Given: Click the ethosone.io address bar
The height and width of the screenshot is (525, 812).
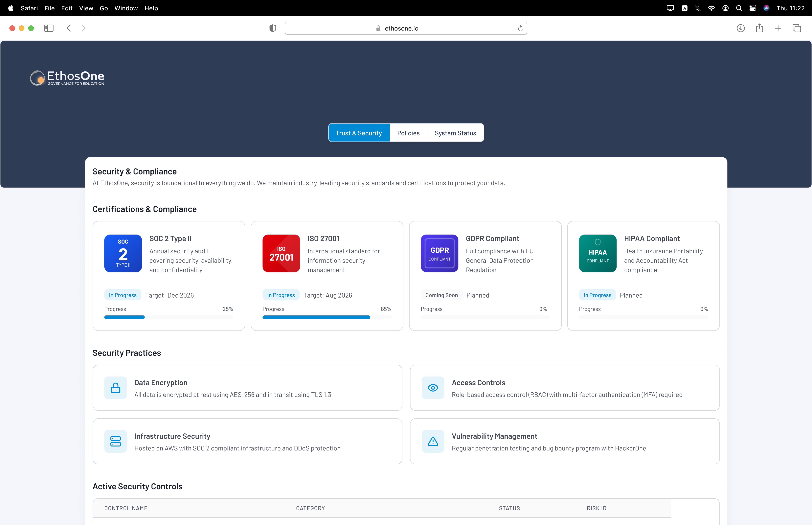Looking at the screenshot, I should (406, 28).
